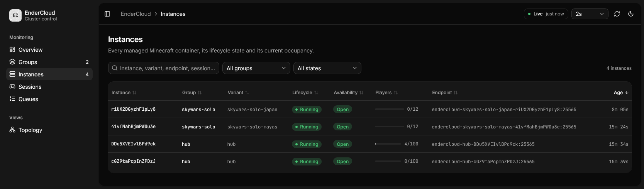Image resolution: width=644 pixels, height=189 pixels.
Task: Select instance 41vfMahBjmPWOu3e
Action: click(134, 127)
